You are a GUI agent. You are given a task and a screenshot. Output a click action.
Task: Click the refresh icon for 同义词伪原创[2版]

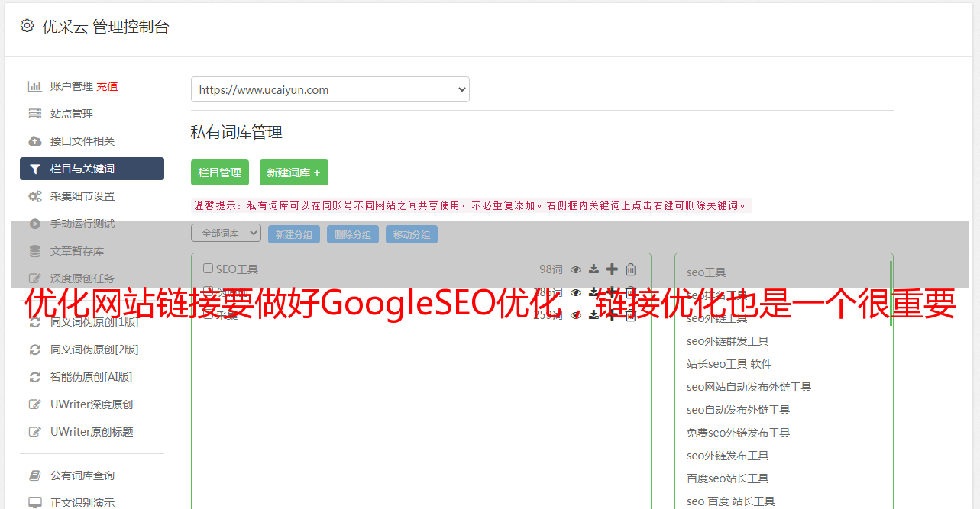point(34,350)
